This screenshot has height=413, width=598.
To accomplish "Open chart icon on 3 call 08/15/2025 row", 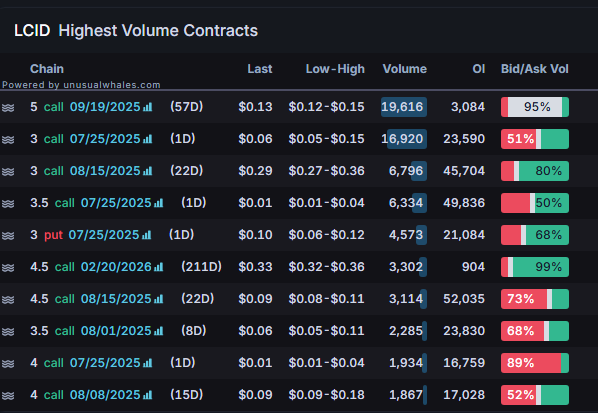I will (148, 171).
